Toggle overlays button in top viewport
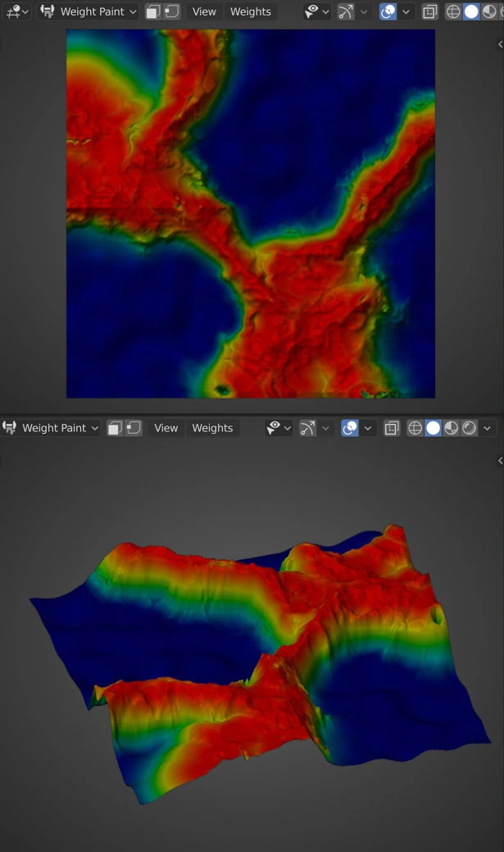Image resolution: width=504 pixels, height=852 pixels. click(388, 11)
